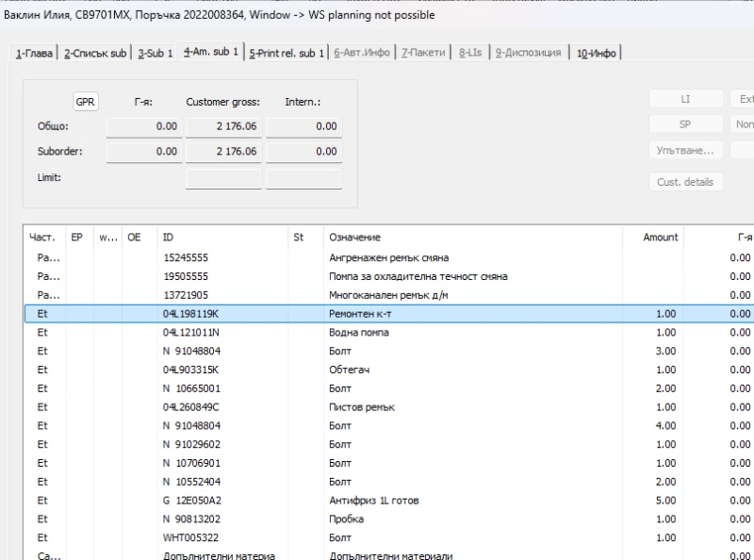Viewport: 754px width, 560px height.
Task: Sort by the ID column header
Action: coord(221,238)
